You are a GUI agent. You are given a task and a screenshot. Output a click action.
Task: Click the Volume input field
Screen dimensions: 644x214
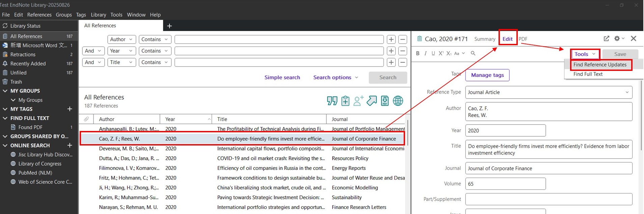coord(505,184)
